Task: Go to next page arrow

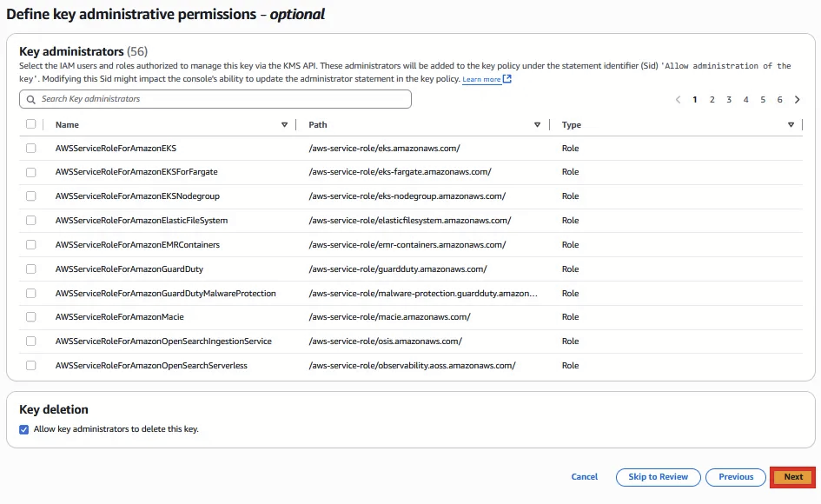Action: [x=797, y=100]
